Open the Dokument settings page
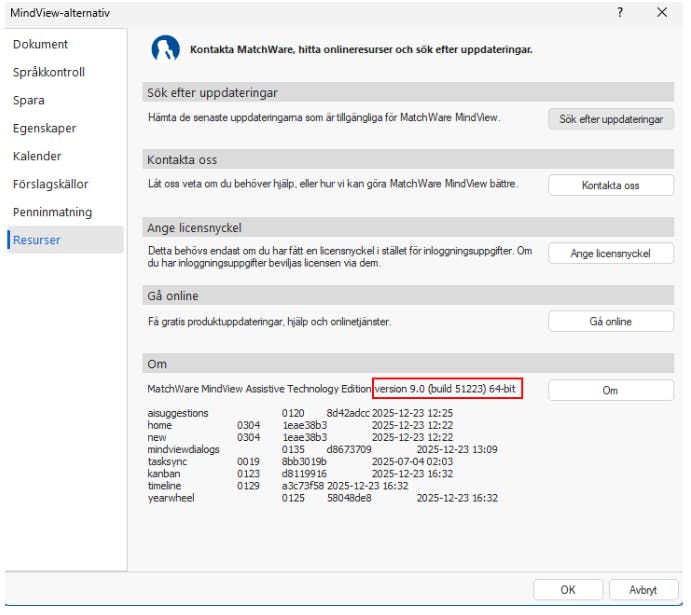 (41, 44)
